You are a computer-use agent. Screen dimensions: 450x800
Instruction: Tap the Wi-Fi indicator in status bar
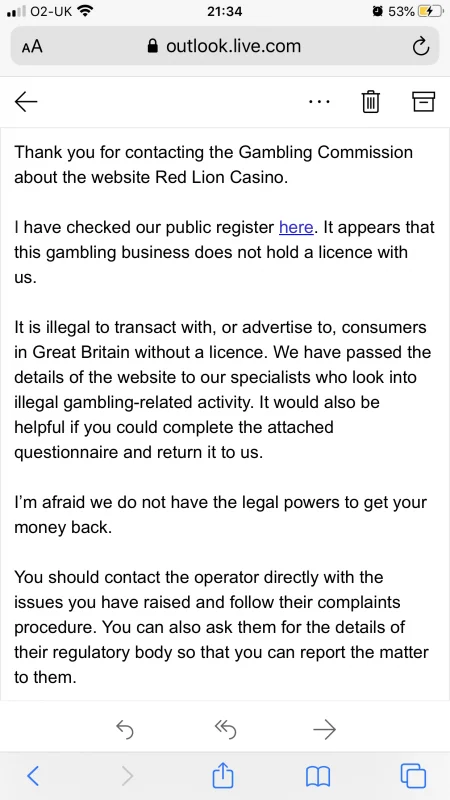[86, 11]
